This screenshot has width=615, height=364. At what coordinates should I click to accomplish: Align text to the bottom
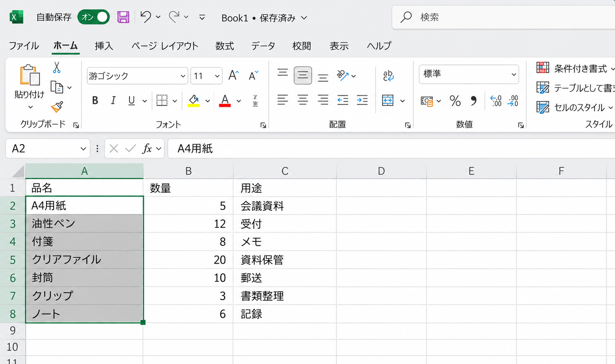coord(323,77)
